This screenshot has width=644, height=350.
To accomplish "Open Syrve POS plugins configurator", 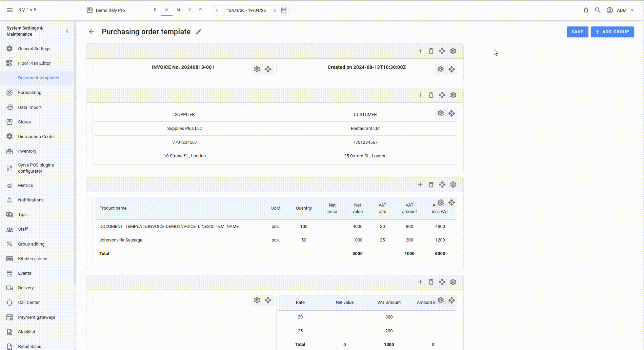I will [x=37, y=168].
